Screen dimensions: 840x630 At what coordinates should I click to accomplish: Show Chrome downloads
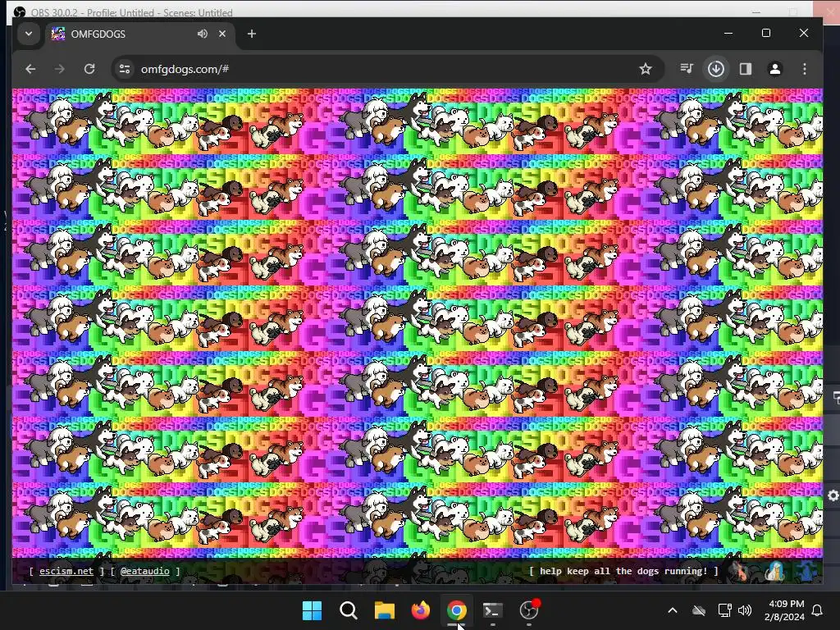716,69
